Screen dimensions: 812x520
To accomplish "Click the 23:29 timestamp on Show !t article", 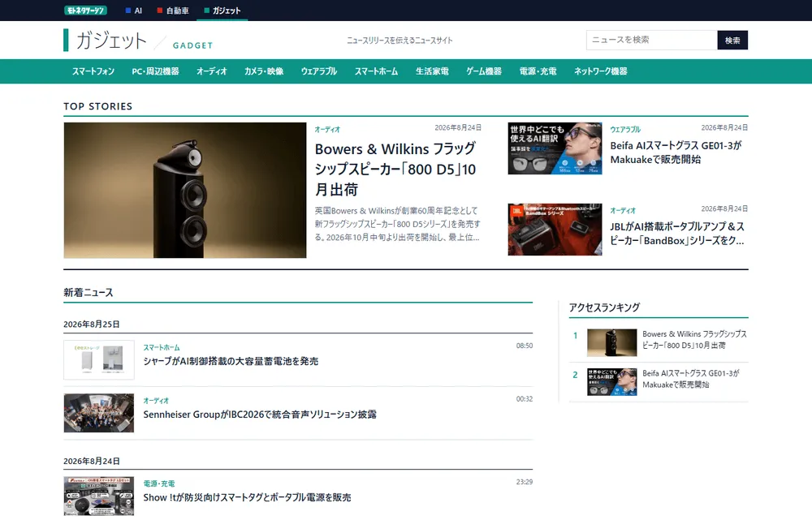I will [x=524, y=482].
